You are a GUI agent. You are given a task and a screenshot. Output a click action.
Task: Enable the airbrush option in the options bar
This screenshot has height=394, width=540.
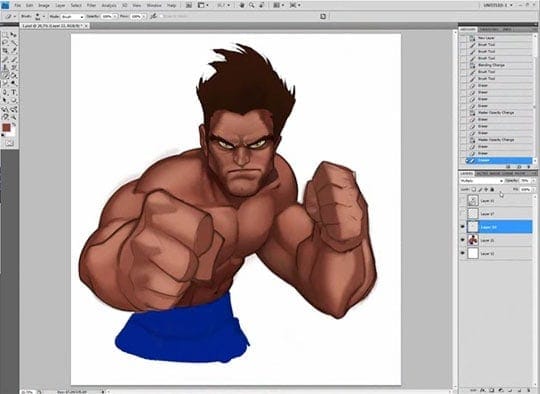[154, 16]
